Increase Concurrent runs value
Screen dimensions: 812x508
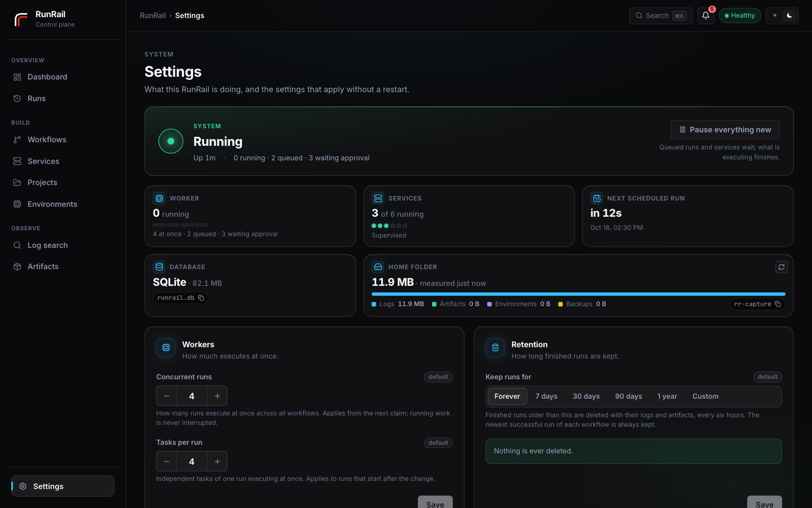[217, 396]
